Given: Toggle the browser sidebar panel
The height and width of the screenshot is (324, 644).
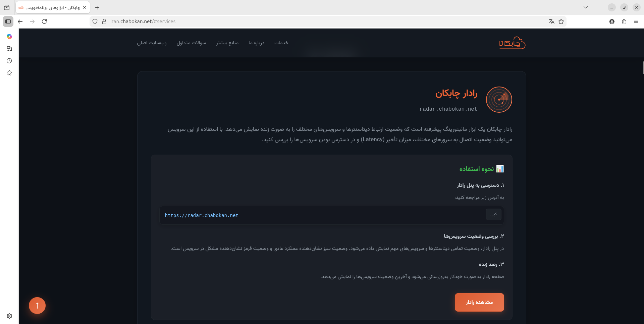Looking at the screenshot, I should [x=8, y=21].
